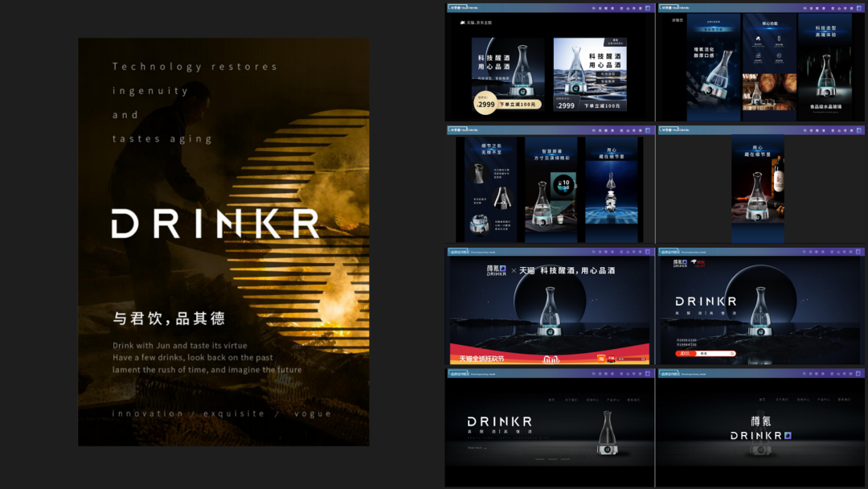The width and height of the screenshot is (868, 489).
Task: Click the orange Taobao icon on Tmall banner
Action: pyautogui.click(x=602, y=359)
